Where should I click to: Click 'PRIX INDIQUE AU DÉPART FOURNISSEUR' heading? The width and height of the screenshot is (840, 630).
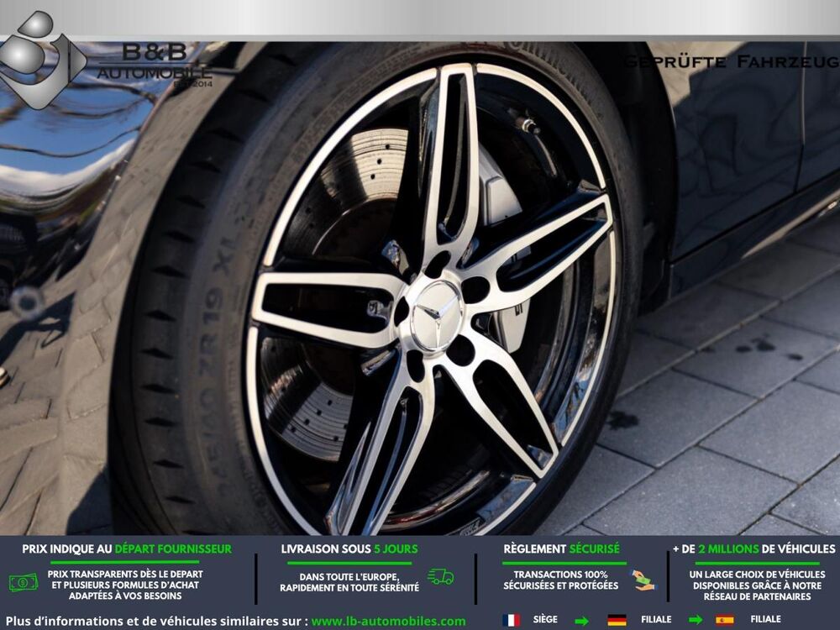point(127,549)
